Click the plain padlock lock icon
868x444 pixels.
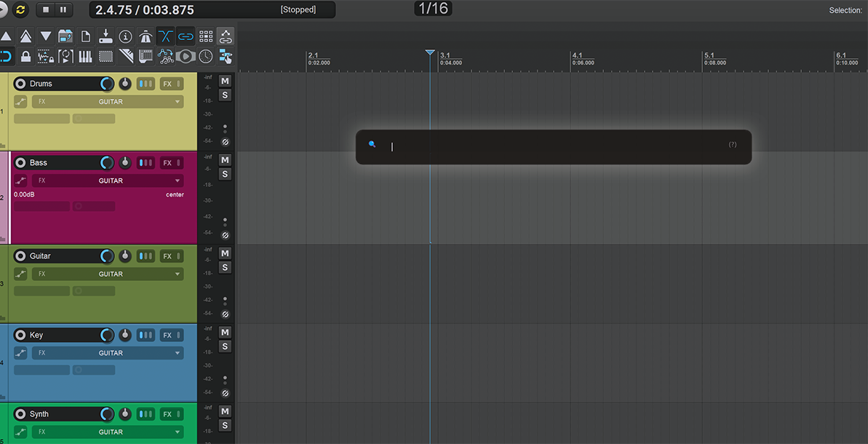(x=25, y=56)
